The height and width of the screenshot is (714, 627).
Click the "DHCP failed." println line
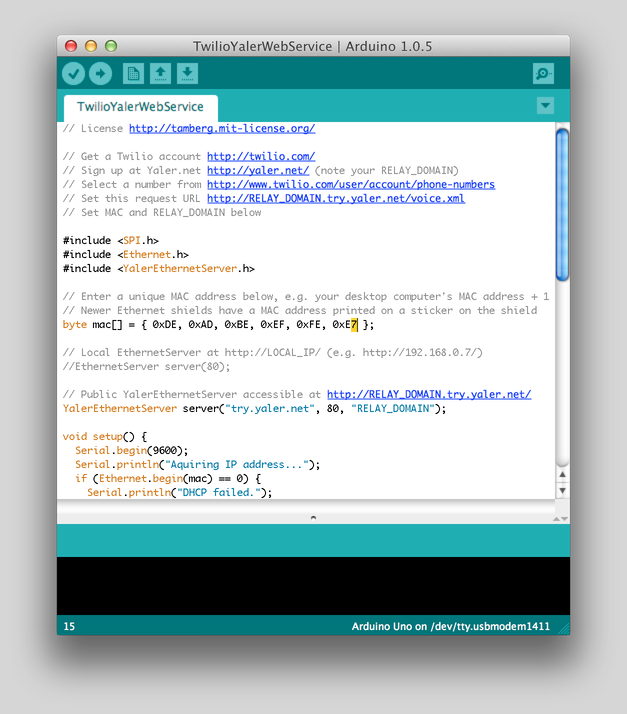179,493
